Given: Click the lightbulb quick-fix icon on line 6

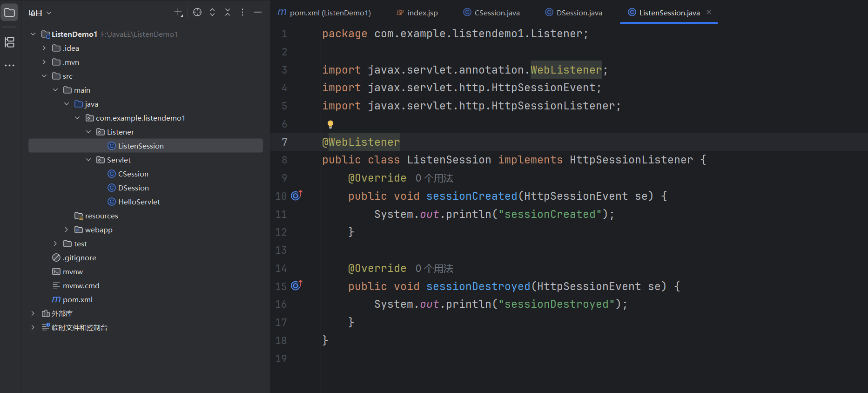Looking at the screenshot, I should pyautogui.click(x=330, y=124).
